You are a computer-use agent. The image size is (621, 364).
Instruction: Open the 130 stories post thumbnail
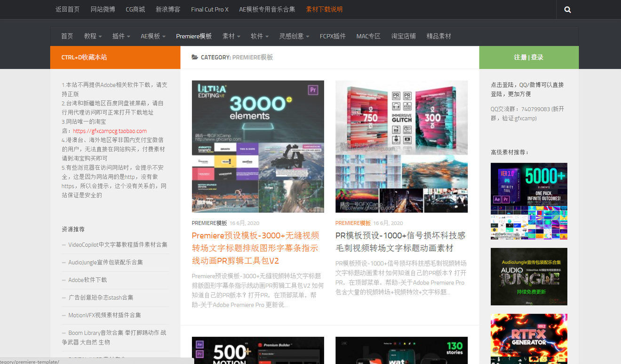pos(401,350)
